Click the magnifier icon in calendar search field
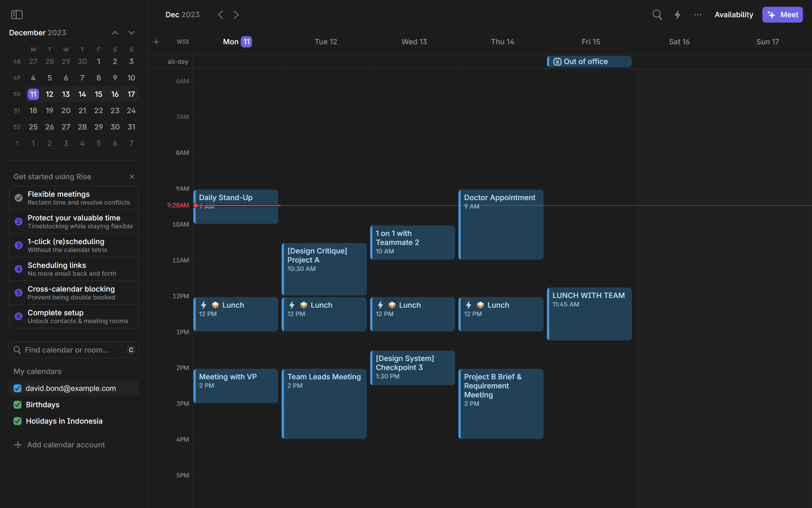 17,350
